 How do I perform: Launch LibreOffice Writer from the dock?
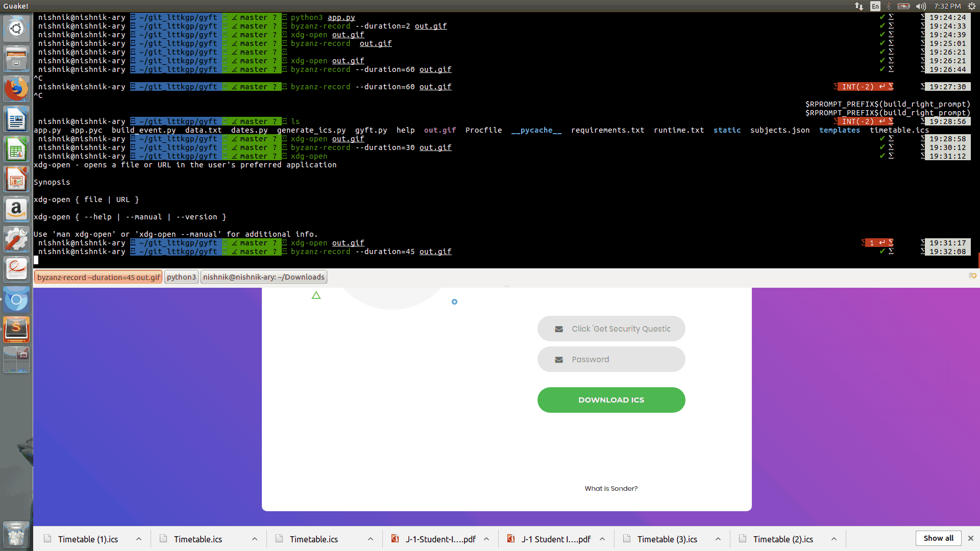tap(16, 120)
